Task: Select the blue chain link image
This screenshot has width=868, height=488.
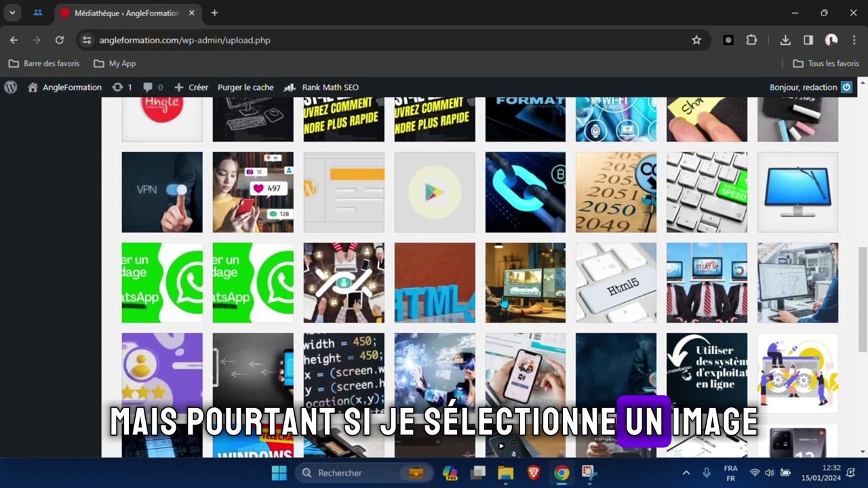Action: [x=526, y=192]
